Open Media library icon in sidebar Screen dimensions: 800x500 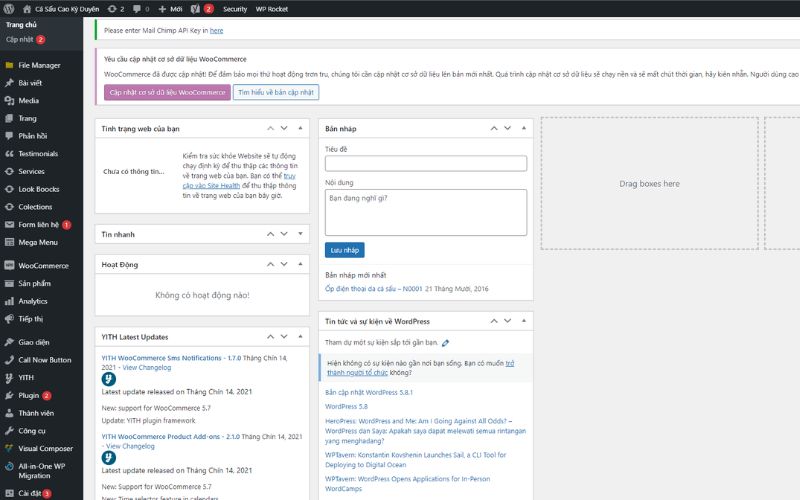pyautogui.click(x=9, y=101)
